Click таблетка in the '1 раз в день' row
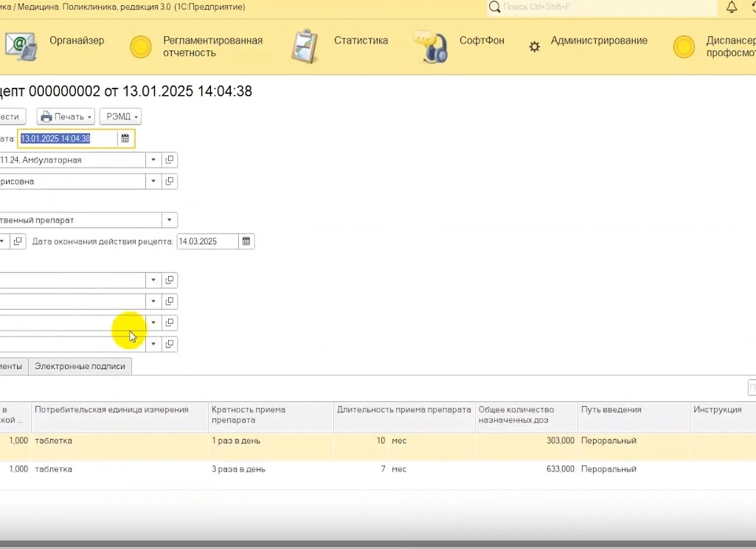Image resolution: width=756 pixels, height=549 pixels. point(54,441)
